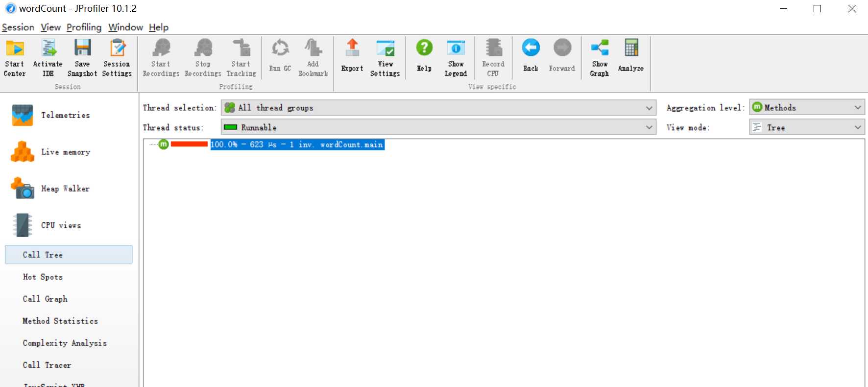The height and width of the screenshot is (387, 868).
Task: Open the Profiling menu
Action: pyautogui.click(x=84, y=27)
